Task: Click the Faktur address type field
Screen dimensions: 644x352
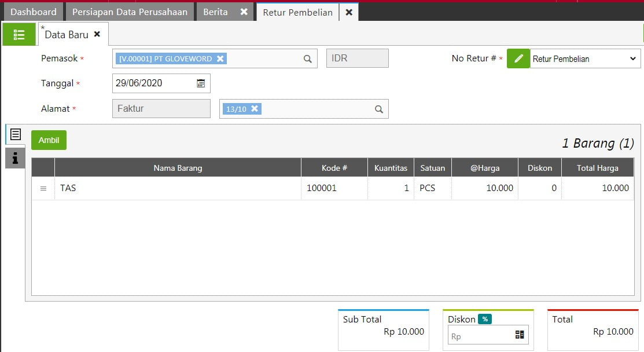Action: click(x=161, y=108)
